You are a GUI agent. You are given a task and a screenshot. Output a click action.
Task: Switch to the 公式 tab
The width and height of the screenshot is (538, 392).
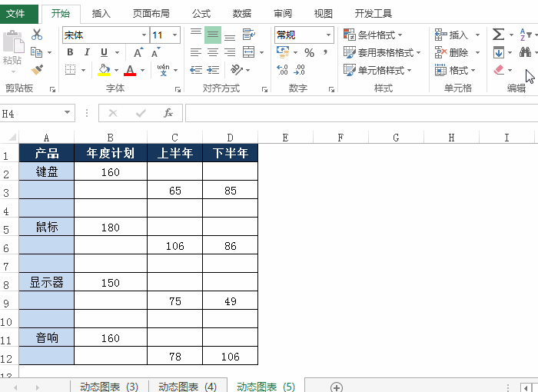click(201, 14)
